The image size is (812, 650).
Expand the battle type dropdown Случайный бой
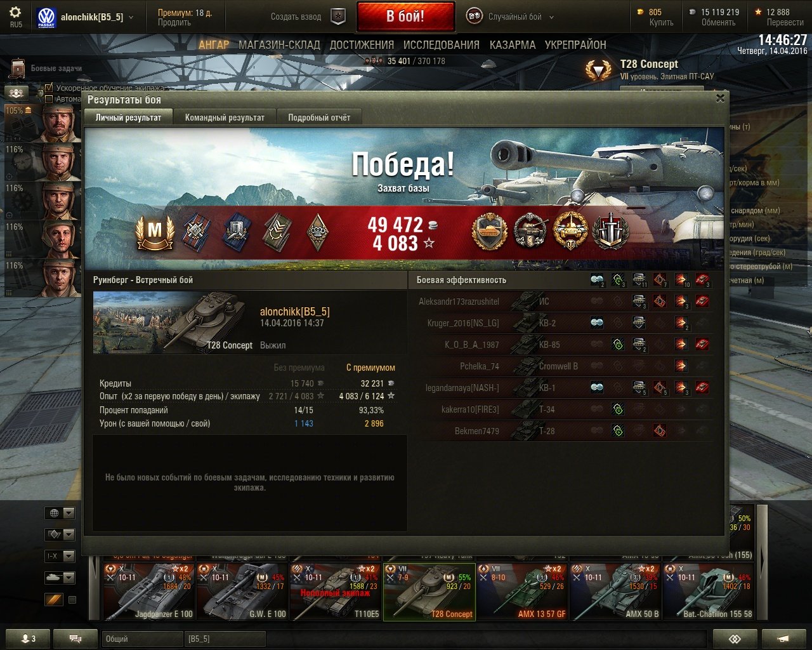(x=551, y=17)
